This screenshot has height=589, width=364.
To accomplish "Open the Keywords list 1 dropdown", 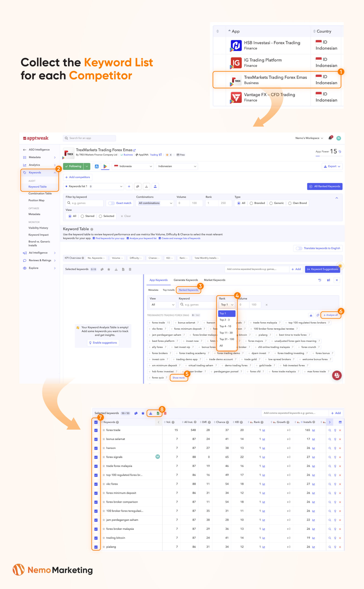I will coord(94,186).
